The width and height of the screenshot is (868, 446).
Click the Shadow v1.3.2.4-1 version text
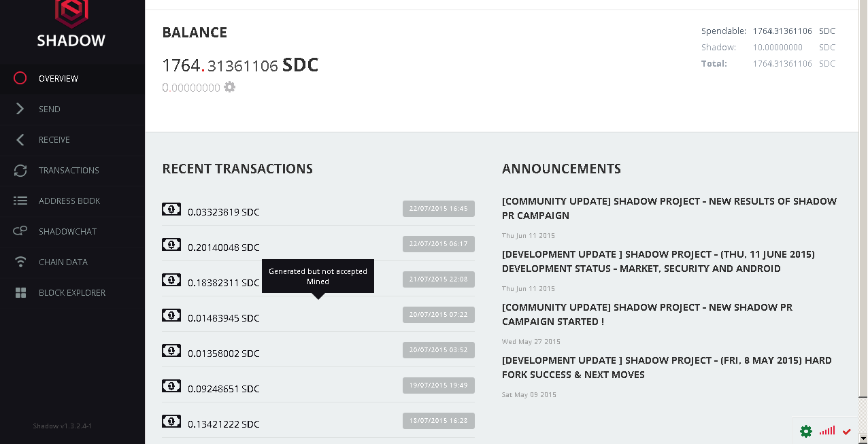(63, 426)
